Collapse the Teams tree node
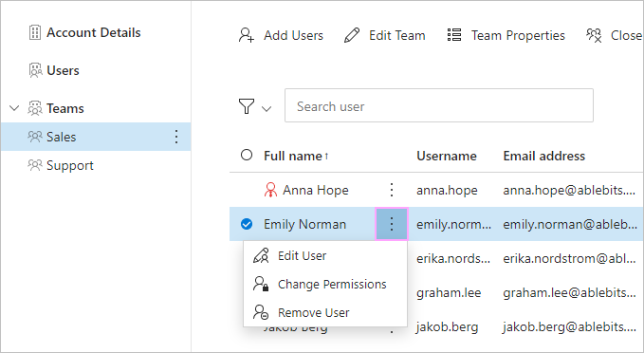This screenshot has height=353, width=644. (14, 108)
